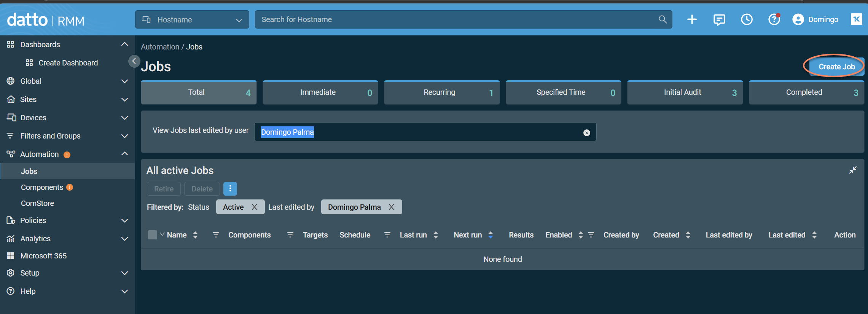Click the Create Job button
Viewport: 868px width, 314px height.
click(x=836, y=67)
